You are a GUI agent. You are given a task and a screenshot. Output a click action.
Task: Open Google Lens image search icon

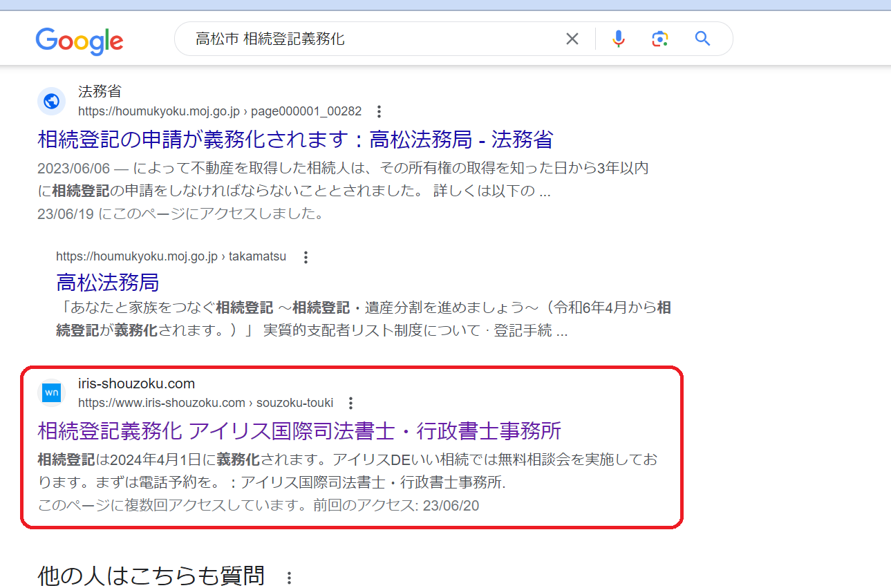tap(660, 39)
